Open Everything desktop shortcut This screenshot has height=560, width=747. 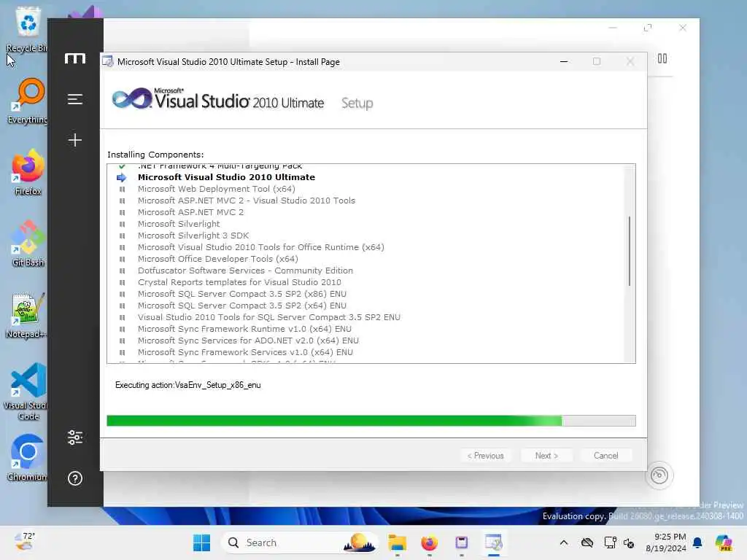click(27, 101)
